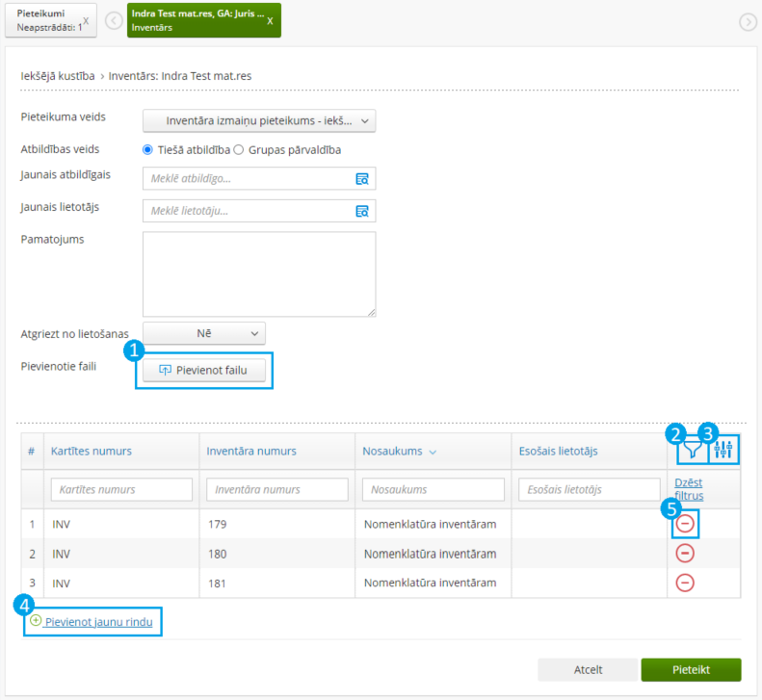The height and width of the screenshot is (700, 762).
Task: Click Inventāra numurs column header
Action: coord(251,452)
